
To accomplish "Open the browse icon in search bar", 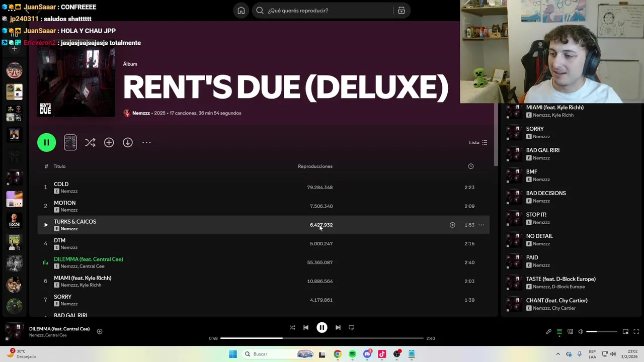I will click(401, 11).
